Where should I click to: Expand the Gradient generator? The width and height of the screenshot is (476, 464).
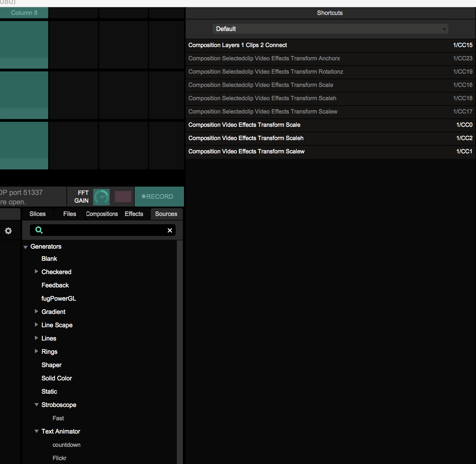(x=36, y=311)
